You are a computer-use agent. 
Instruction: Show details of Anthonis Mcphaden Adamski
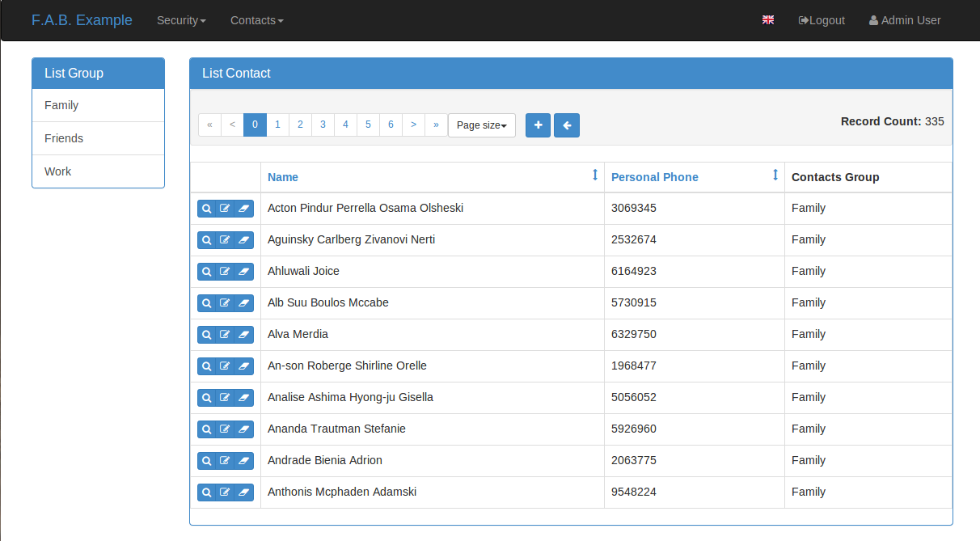tap(206, 492)
